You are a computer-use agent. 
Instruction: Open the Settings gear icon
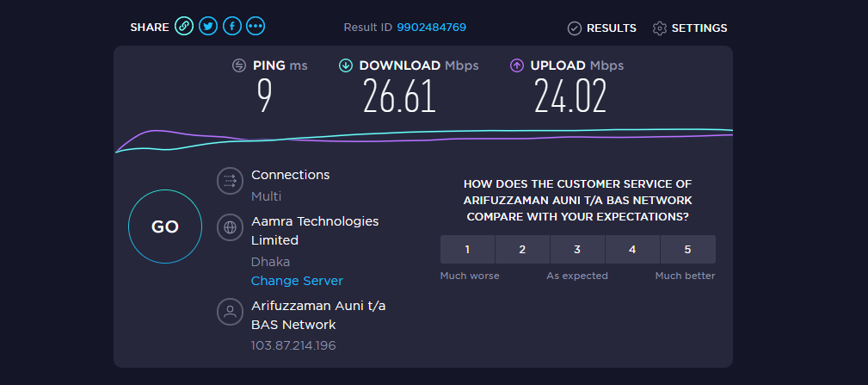click(x=660, y=28)
